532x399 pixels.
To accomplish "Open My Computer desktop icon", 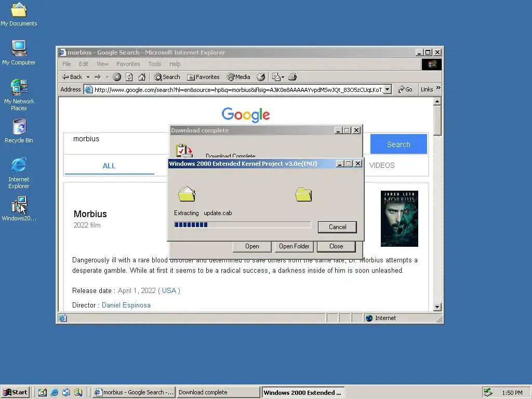I will click(19, 53).
